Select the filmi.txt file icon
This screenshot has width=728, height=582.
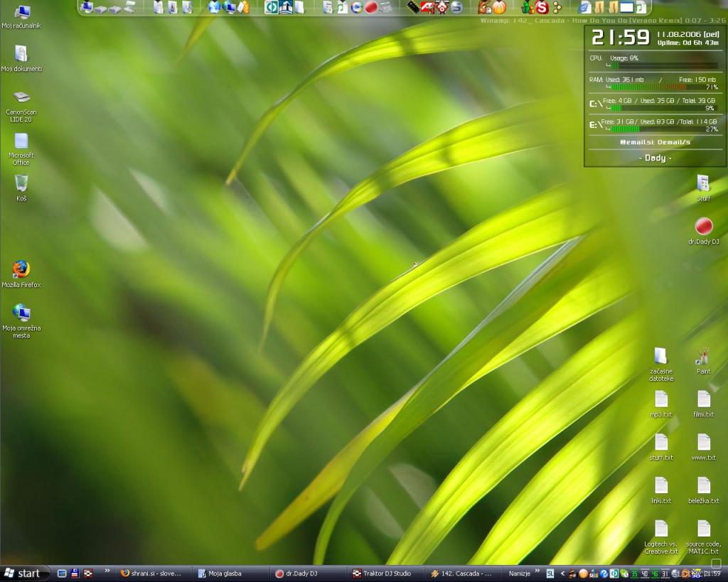pyautogui.click(x=703, y=404)
